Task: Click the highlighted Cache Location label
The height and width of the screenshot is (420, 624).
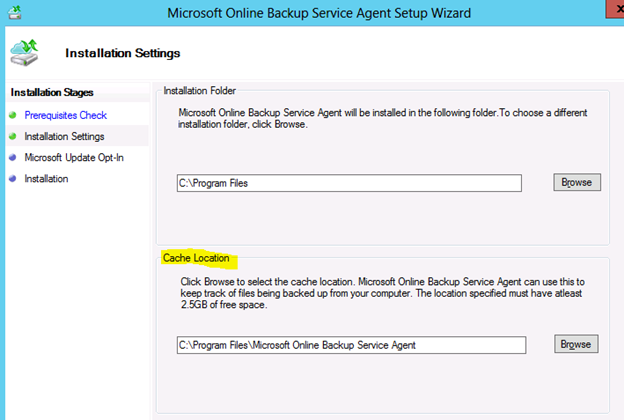Action: click(x=196, y=258)
